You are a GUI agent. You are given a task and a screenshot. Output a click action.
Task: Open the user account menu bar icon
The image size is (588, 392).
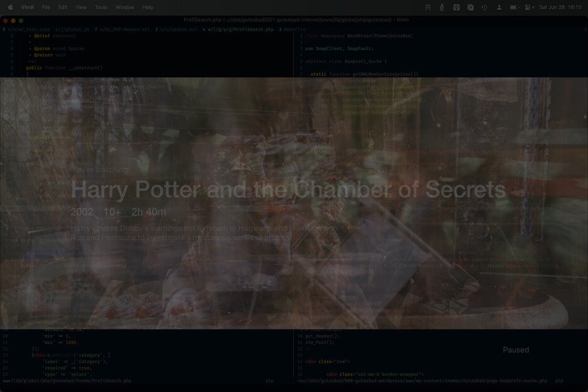pyautogui.click(x=499, y=7)
